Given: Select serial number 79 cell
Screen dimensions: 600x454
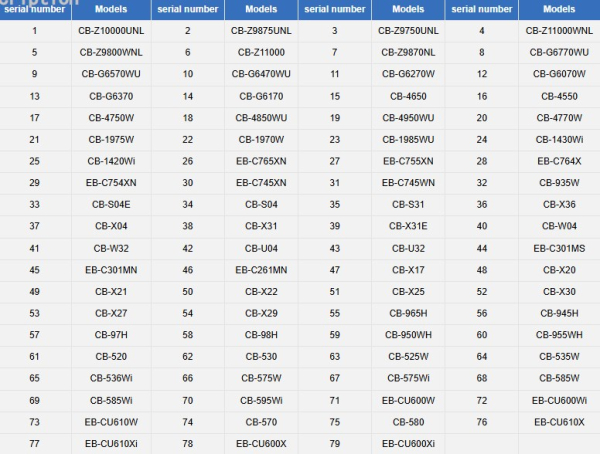Looking at the screenshot, I should (x=335, y=443).
